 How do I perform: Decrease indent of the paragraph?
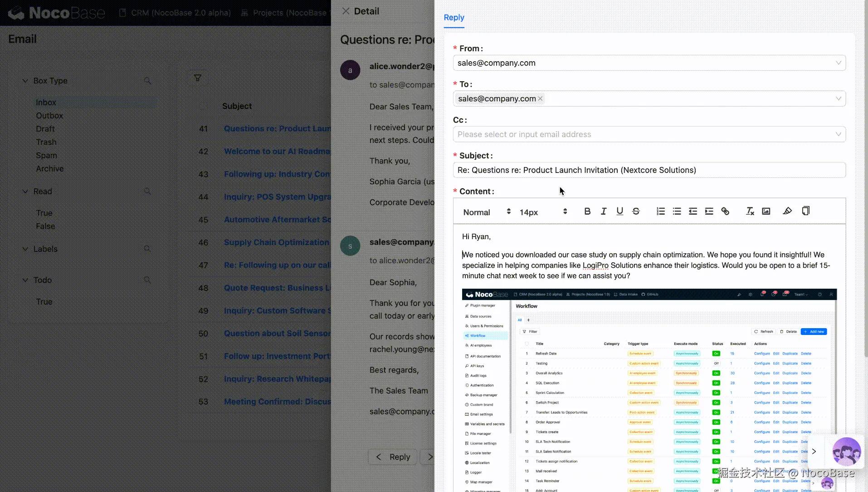(693, 212)
